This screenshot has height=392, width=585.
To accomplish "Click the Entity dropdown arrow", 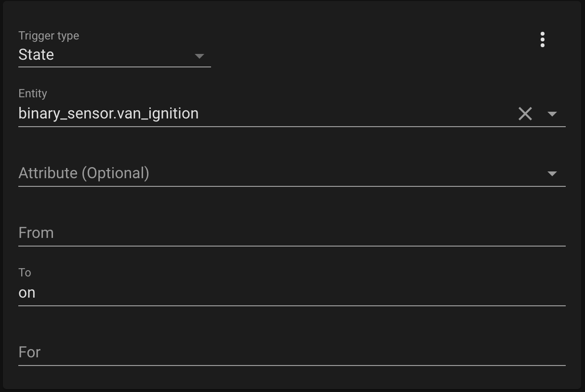I will (553, 115).
